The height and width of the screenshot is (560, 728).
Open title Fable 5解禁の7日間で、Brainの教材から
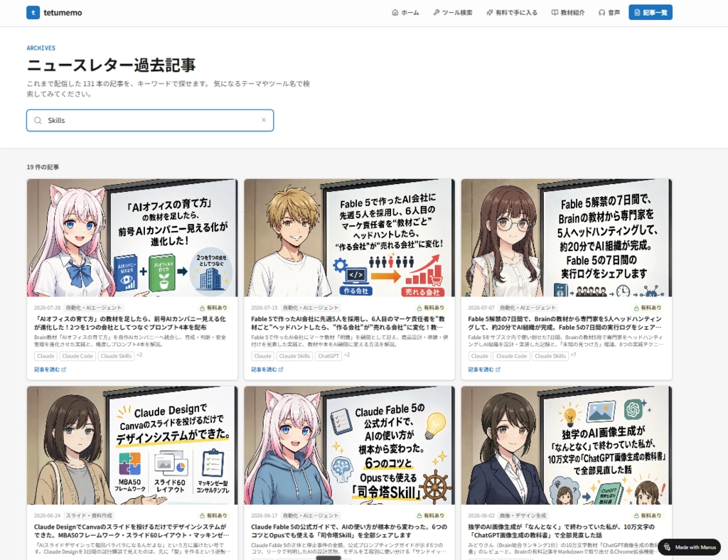[565, 323]
